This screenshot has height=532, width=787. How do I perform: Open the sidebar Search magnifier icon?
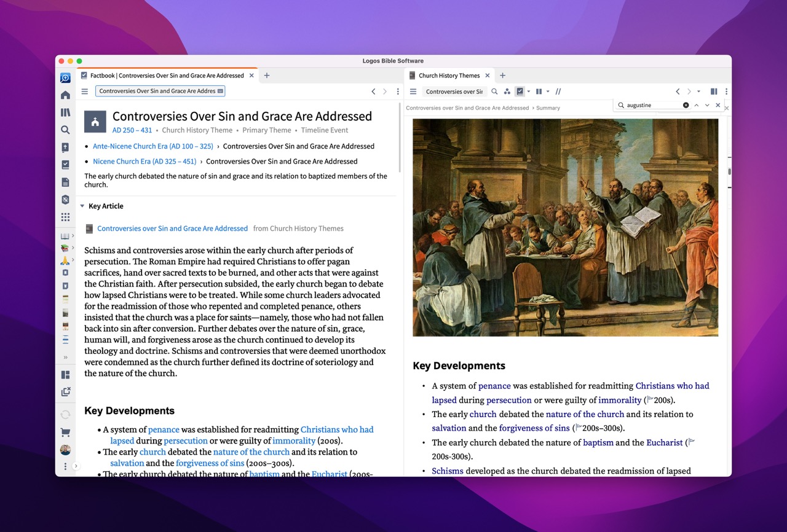(65, 130)
